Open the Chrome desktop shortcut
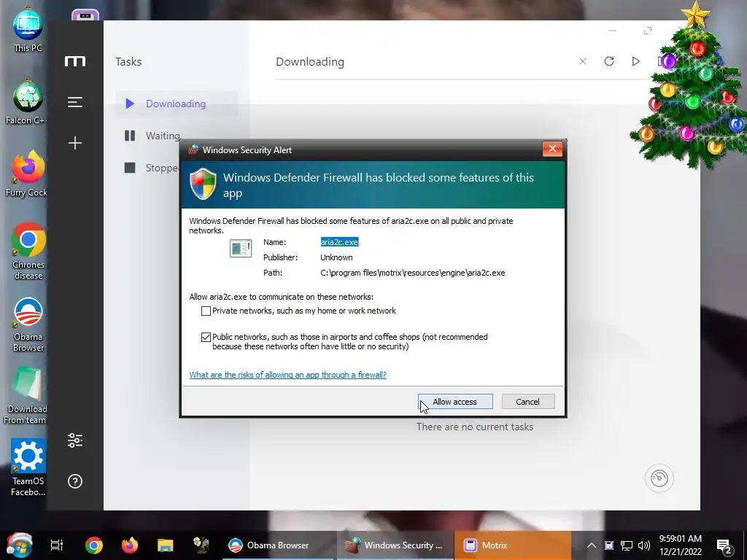747x560 pixels. coord(28,251)
